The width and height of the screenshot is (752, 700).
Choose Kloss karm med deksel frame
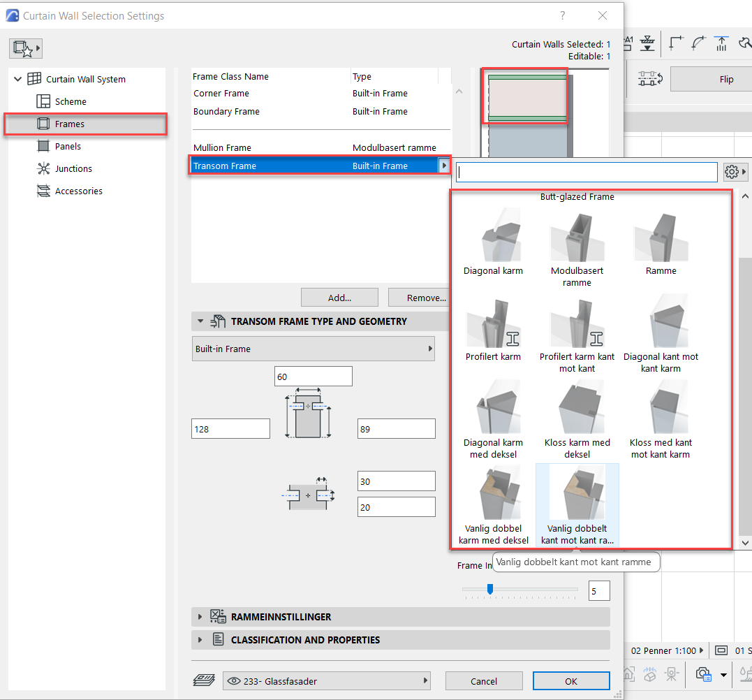(x=577, y=421)
